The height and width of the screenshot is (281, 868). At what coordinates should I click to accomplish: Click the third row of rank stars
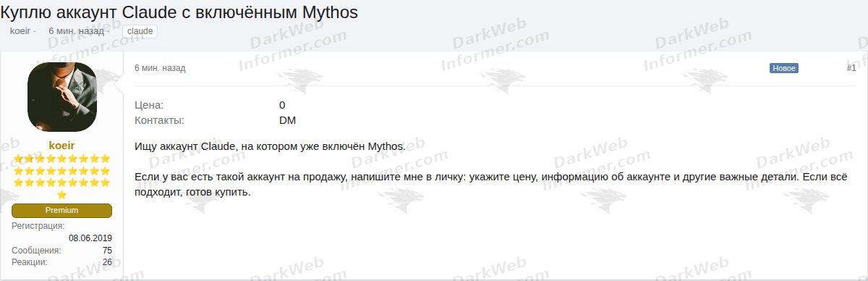point(61,183)
